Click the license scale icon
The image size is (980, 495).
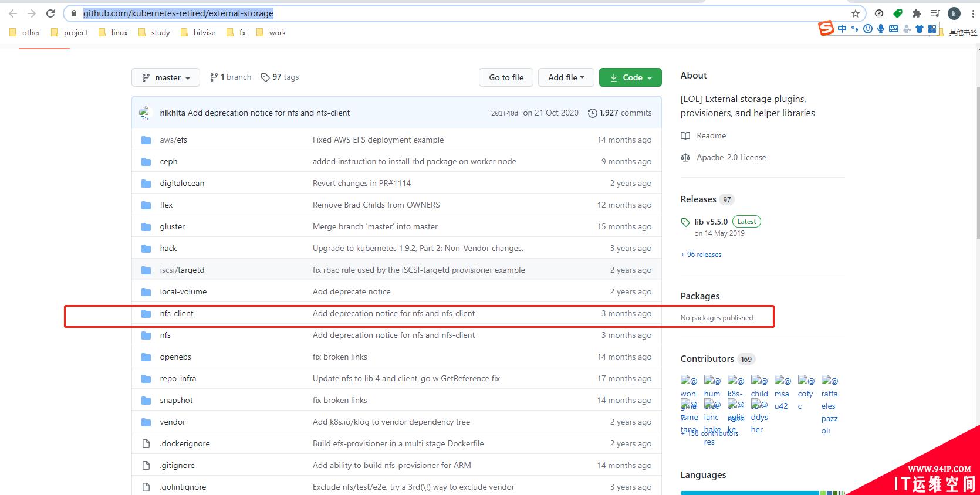coord(685,157)
